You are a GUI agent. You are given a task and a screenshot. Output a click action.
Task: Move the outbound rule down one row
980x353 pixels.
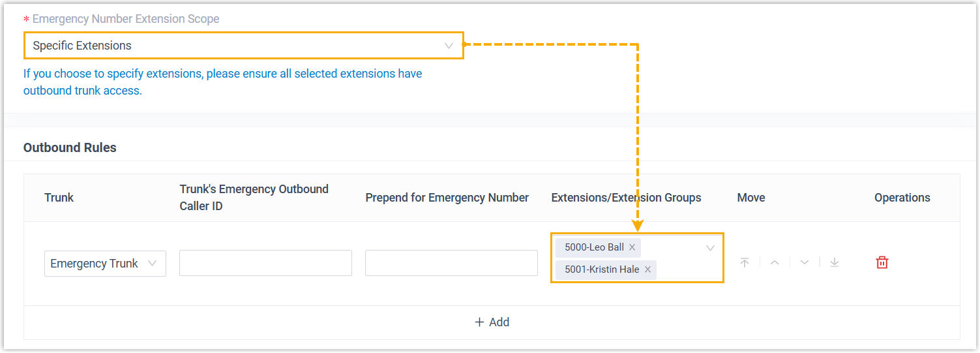[805, 262]
